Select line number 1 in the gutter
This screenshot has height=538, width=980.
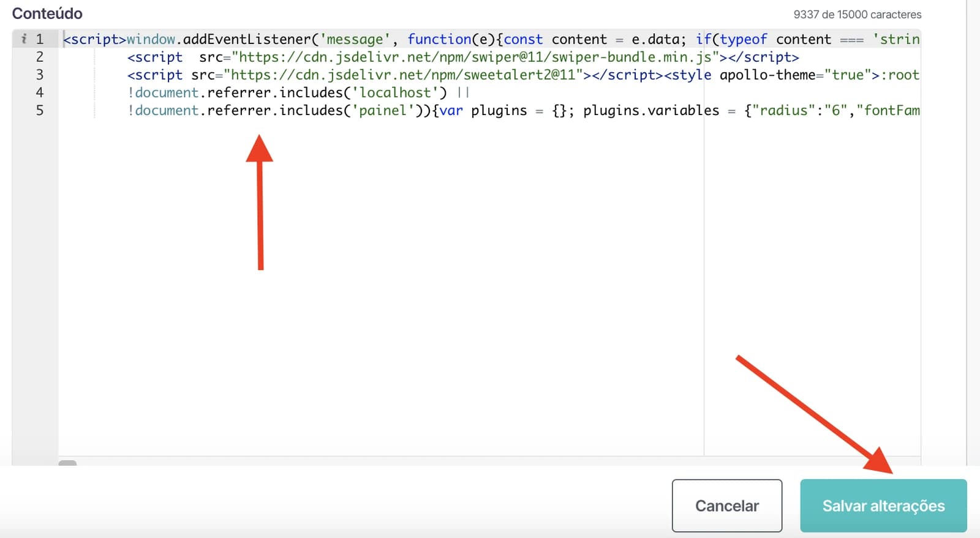click(x=40, y=39)
